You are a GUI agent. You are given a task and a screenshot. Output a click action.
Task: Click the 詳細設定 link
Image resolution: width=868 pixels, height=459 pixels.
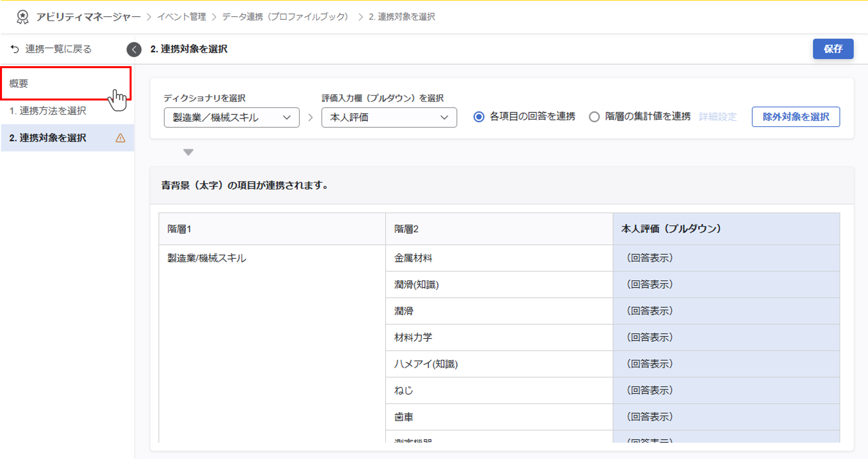[x=718, y=117]
